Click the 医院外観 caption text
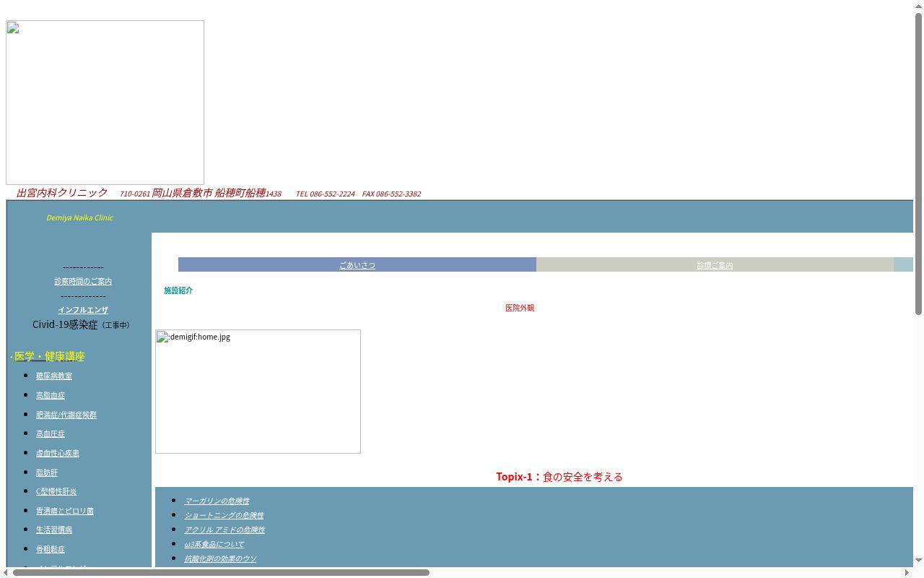924x578 pixels. click(520, 308)
